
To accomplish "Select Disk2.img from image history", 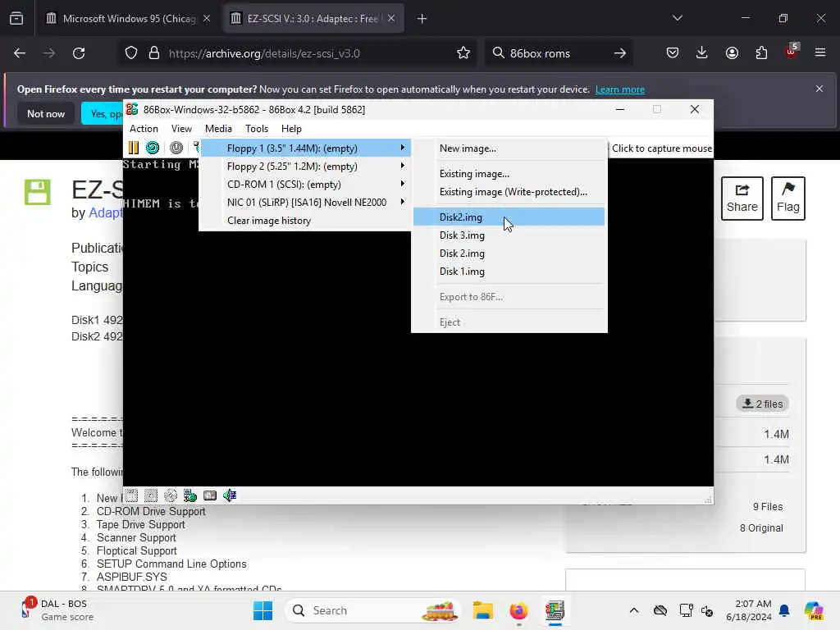I will (509, 217).
